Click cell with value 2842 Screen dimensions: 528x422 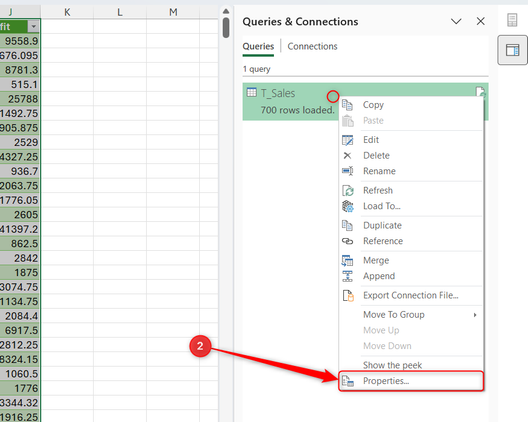(20, 258)
